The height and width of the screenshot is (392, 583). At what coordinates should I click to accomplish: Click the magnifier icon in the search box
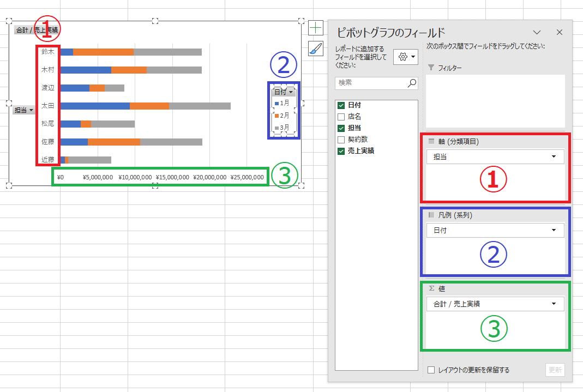click(412, 83)
